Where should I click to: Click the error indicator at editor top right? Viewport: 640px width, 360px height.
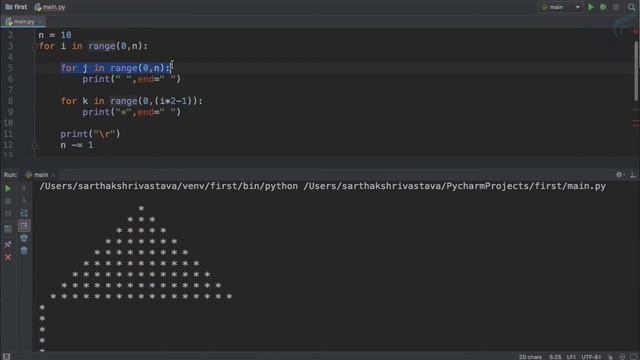click(636, 31)
